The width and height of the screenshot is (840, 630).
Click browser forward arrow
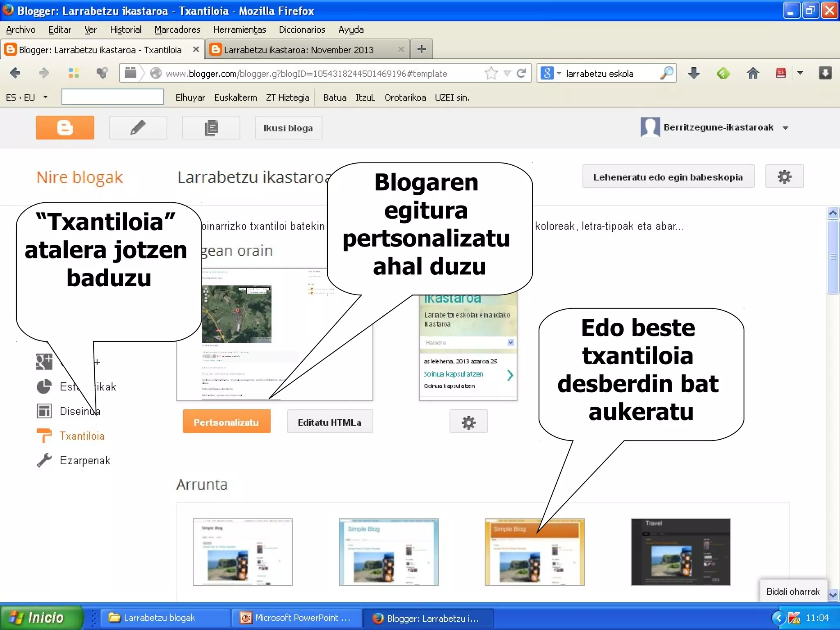coord(44,73)
